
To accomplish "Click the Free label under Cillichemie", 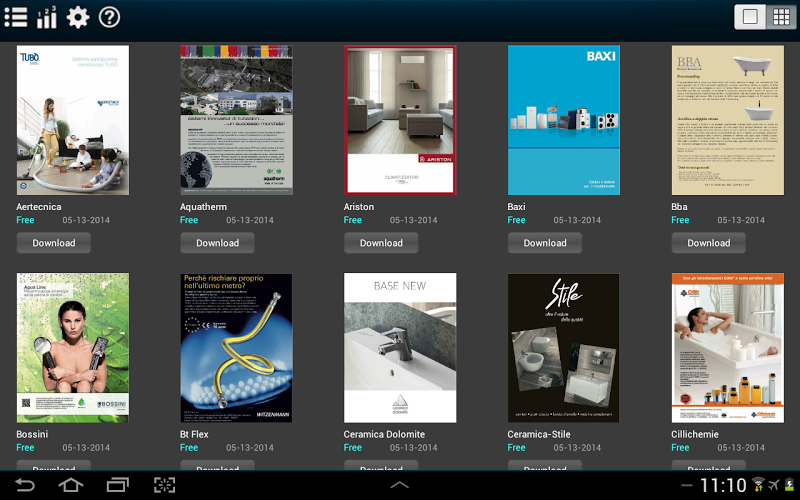I will click(x=680, y=447).
